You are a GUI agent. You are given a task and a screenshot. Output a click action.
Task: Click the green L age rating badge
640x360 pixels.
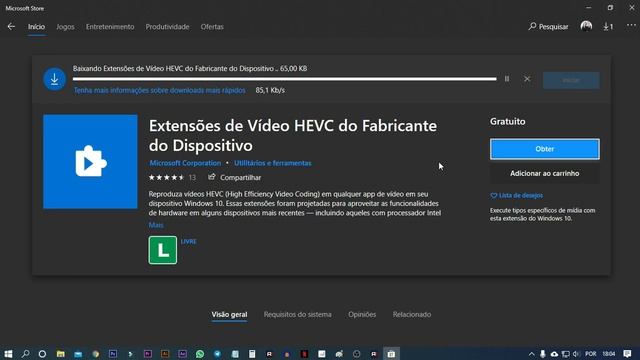coord(163,250)
